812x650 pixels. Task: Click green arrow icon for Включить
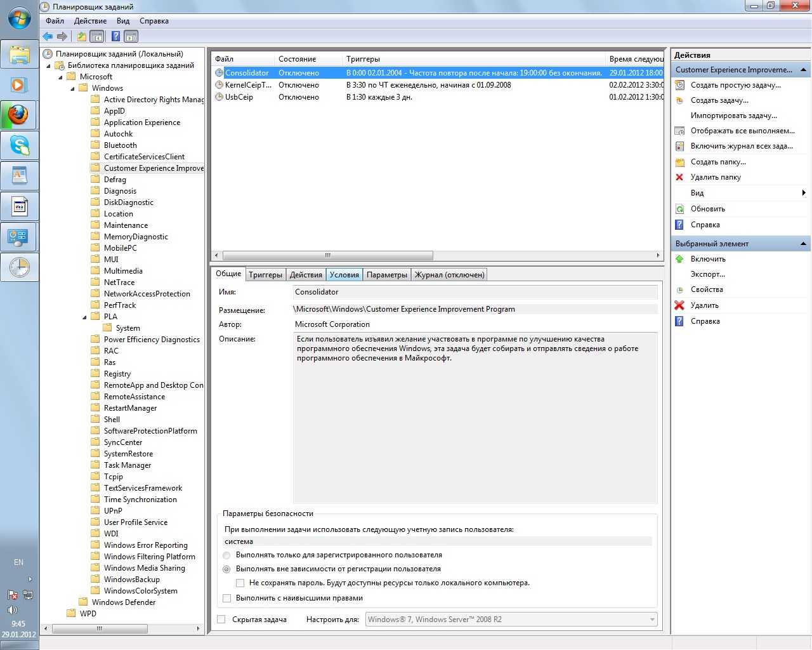click(x=679, y=259)
